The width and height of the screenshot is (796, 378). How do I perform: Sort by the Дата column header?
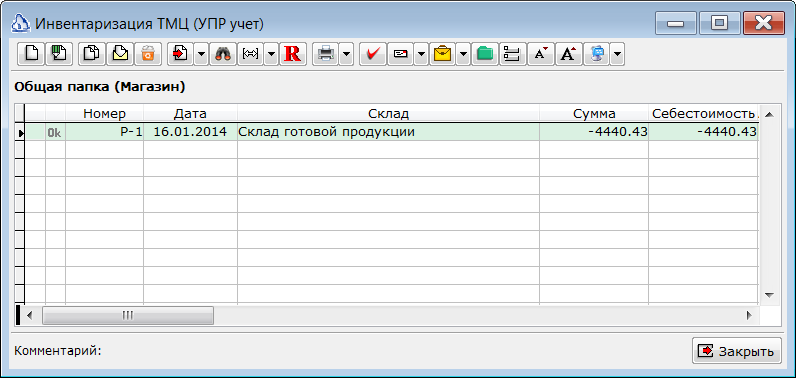pos(190,114)
